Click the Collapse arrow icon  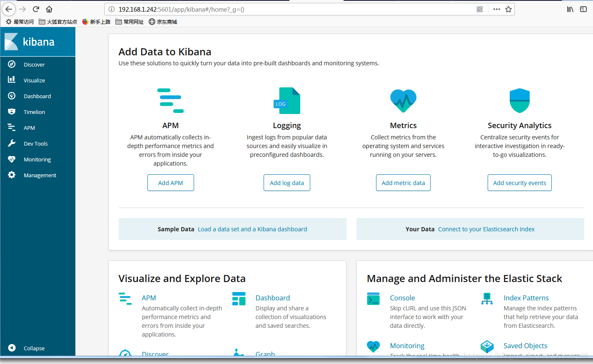[x=12, y=348]
